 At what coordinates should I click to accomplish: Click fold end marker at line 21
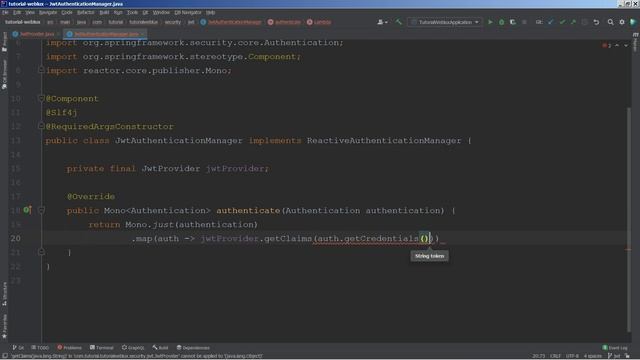(41, 252)
